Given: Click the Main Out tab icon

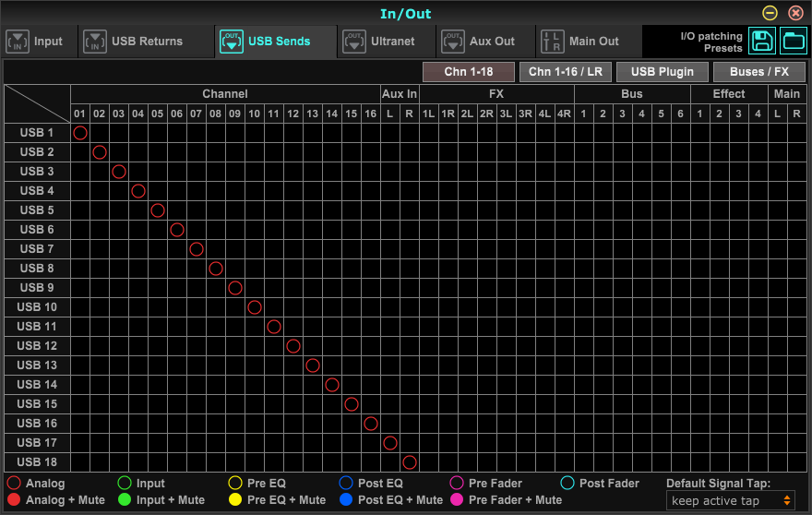Looking at the screenshot, I should point(552,42).
